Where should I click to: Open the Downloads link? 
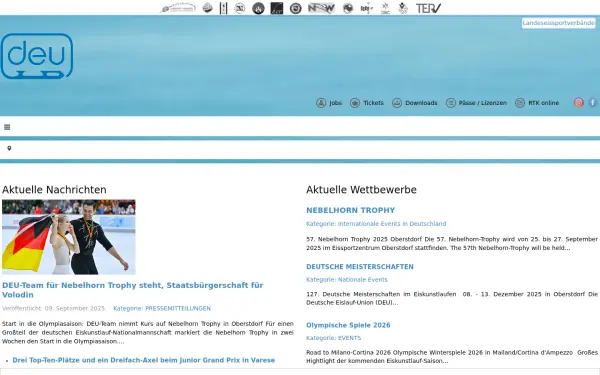[x=421, y=103]
